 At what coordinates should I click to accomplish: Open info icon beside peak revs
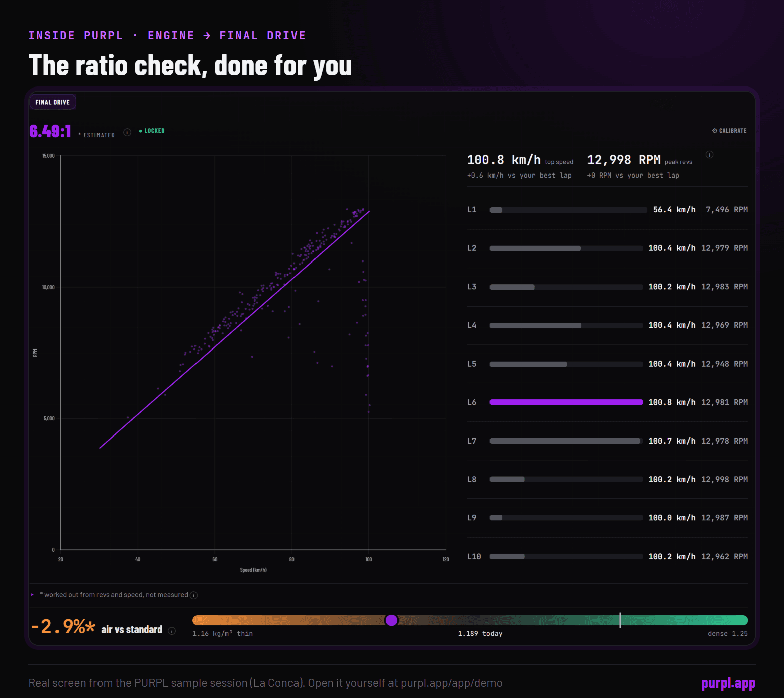tap(709, 155)
